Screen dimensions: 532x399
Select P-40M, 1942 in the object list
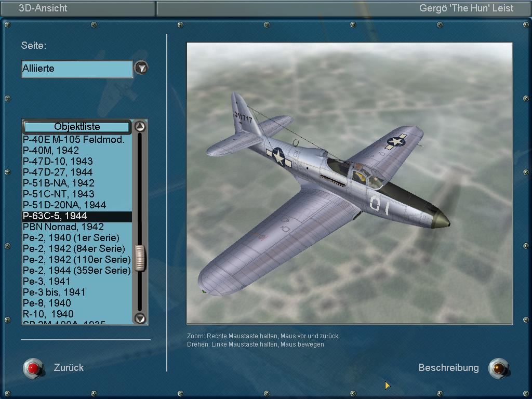(77, 150)
